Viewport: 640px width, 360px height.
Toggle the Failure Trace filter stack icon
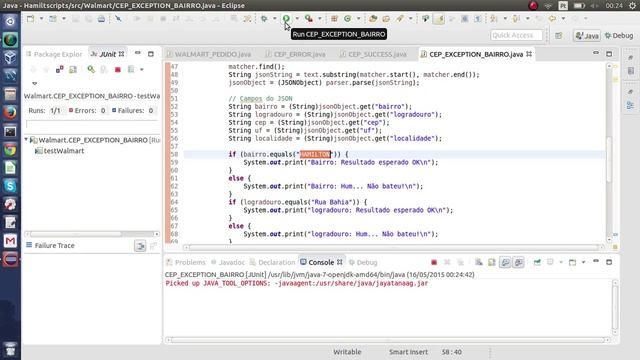[x=140, y=246]
